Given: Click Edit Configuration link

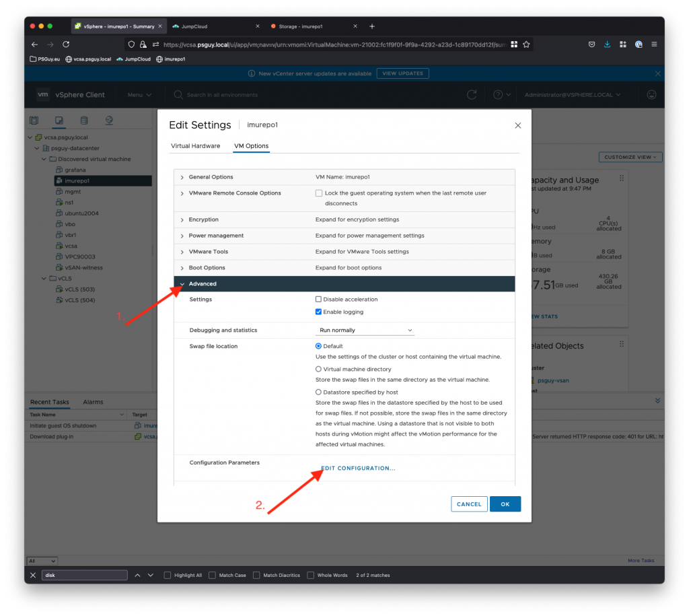Looking at the screenshot, I should [x=358, y=469].
